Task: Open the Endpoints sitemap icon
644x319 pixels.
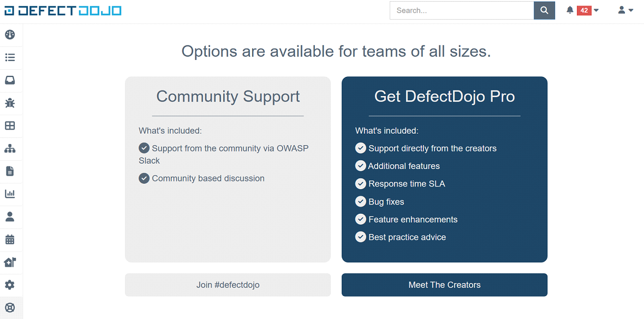Action: (11, 148)
